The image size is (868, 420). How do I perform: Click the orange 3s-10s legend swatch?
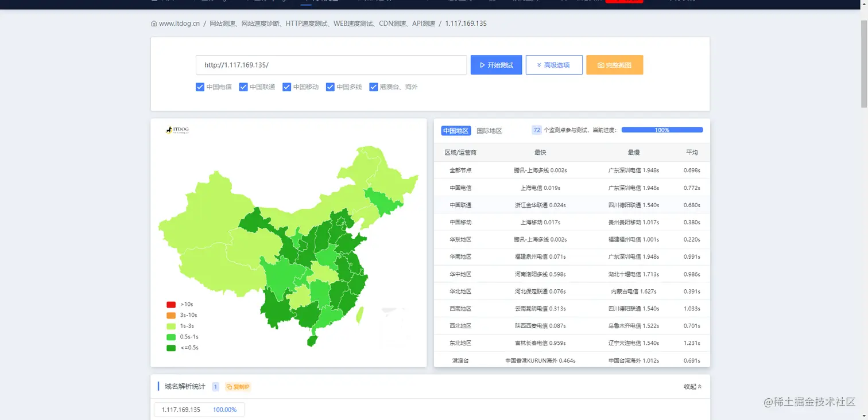(x=171, y=315)
